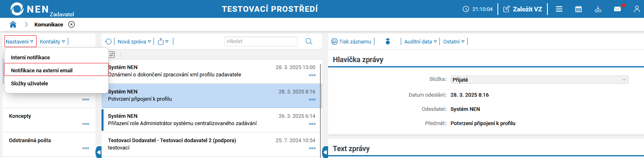The height and width of the screenshot is (158, 644).
Task: Open message from Testovací Dodavatel testovací
Action: point(211,144)
